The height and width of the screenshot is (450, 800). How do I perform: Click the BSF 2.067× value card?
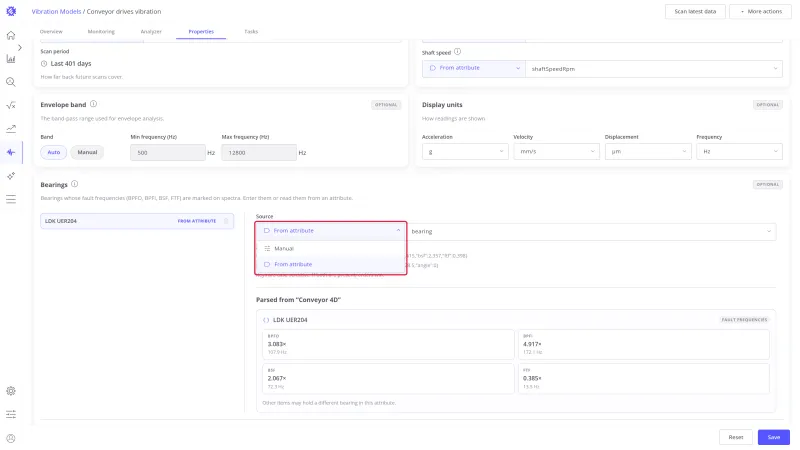pyautogui.click(x=388, y=379)
